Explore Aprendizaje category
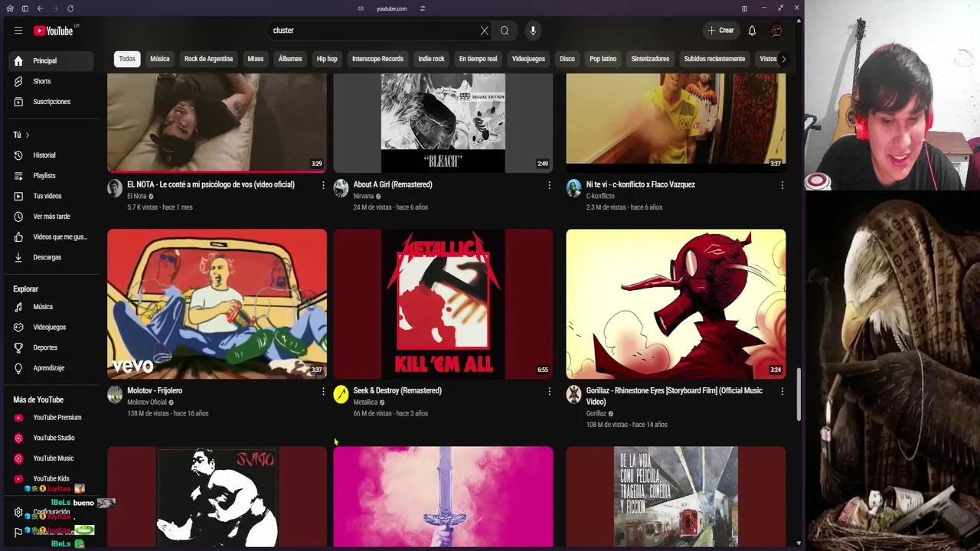980x551 pixels. coord(51,368)
